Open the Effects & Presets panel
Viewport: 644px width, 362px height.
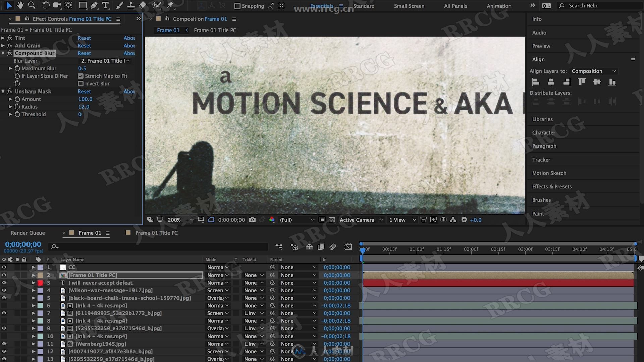(x=552, y=186)
